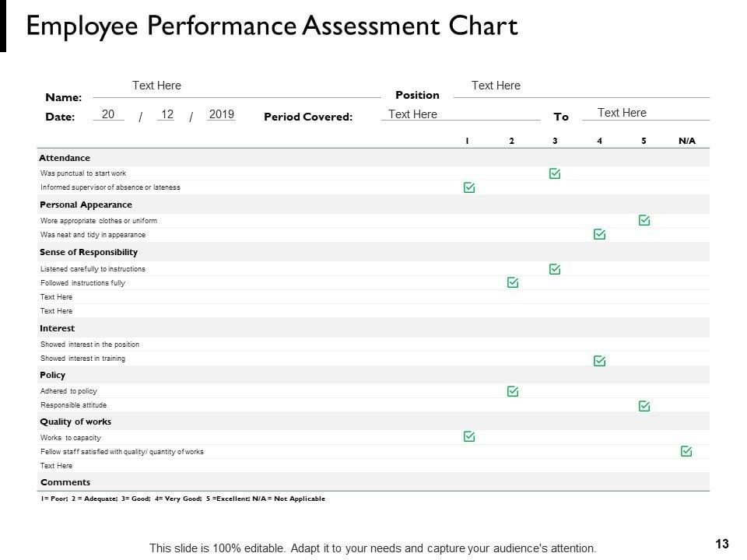Toggle the 'Adhered to policy' checkbox

513,391
